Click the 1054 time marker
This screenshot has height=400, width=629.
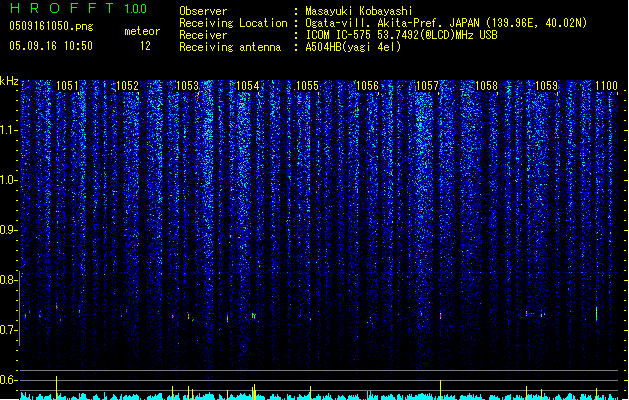click(248, 86)
